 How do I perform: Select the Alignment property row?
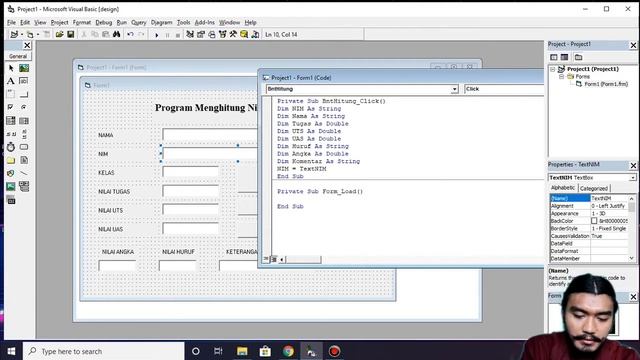(x=589, y=206)
